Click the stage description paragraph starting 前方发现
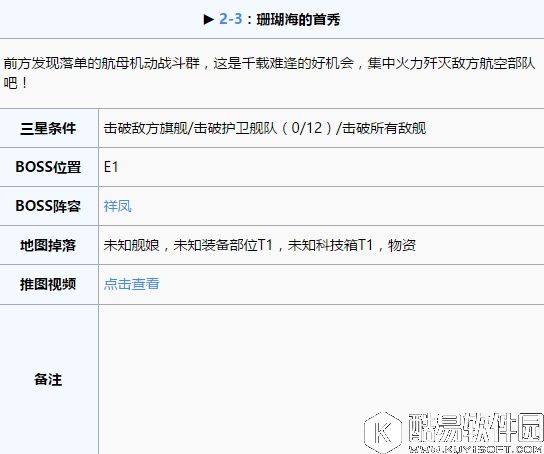The image size is (544, 454). tap(269, 73)
